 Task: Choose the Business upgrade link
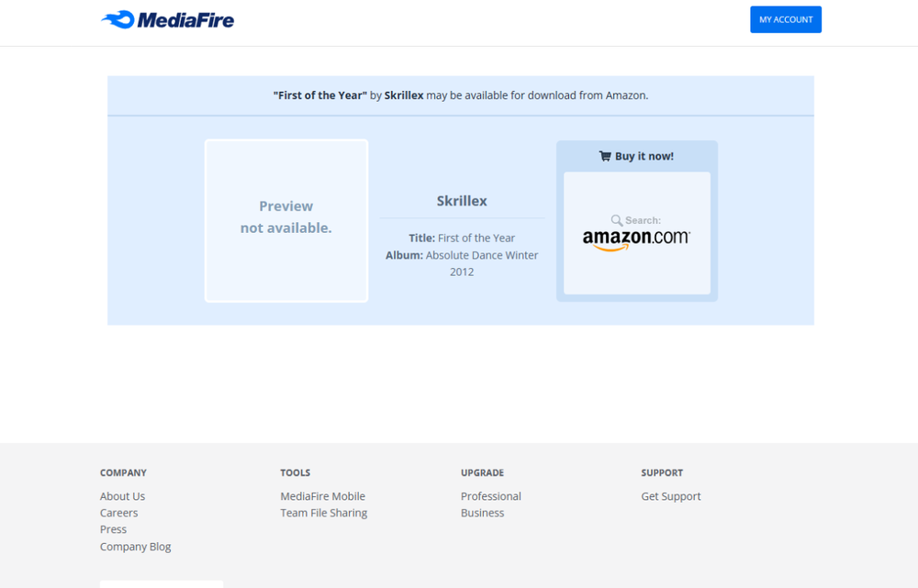coord(482,513)
